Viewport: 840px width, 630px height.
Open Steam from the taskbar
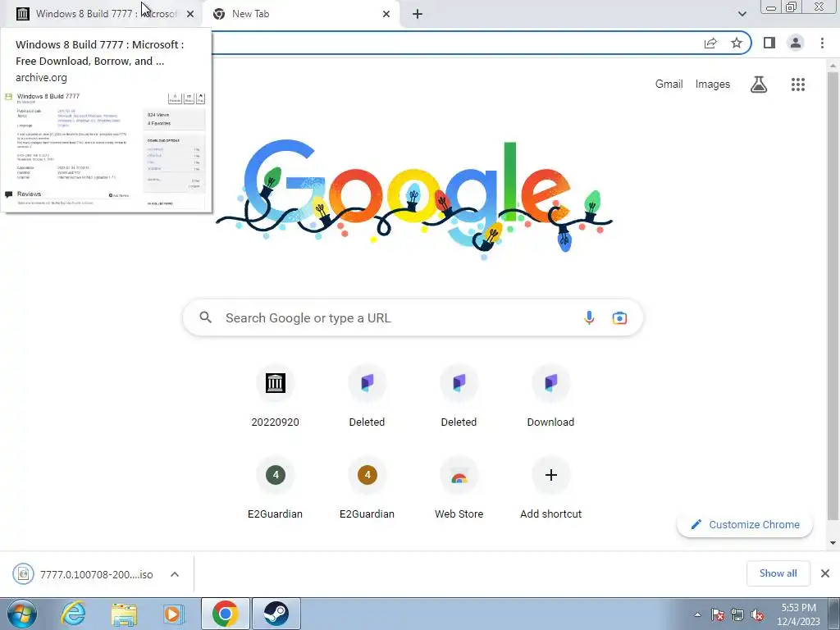point(276,614)
